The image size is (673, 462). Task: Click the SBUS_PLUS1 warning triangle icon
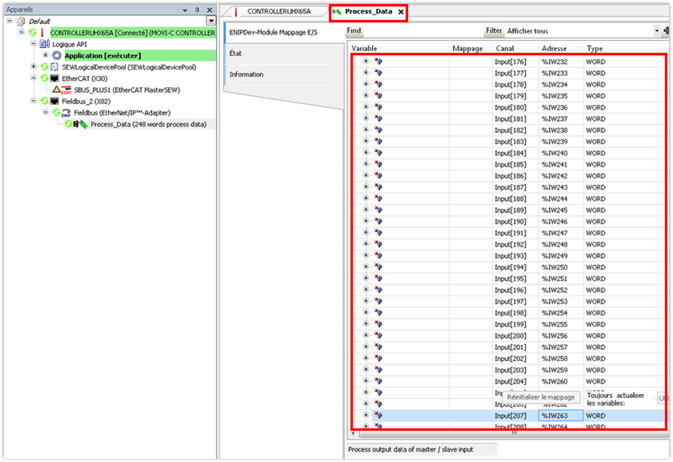[58, 89]
